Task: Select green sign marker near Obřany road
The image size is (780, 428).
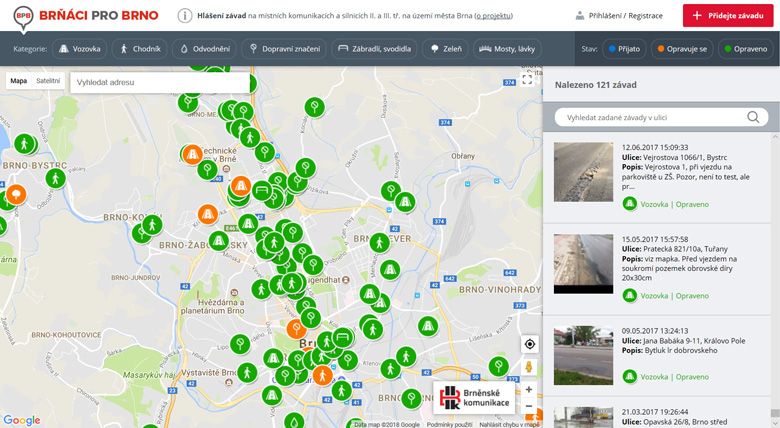Action: [x=391, y=191]
